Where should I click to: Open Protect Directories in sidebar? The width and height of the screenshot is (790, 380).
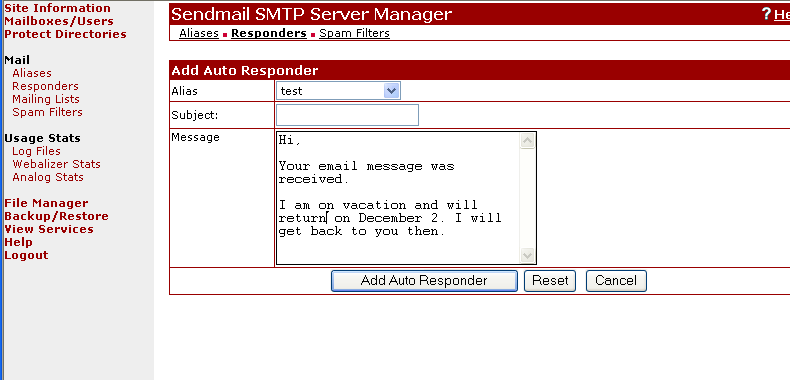(x=65, y=34)
